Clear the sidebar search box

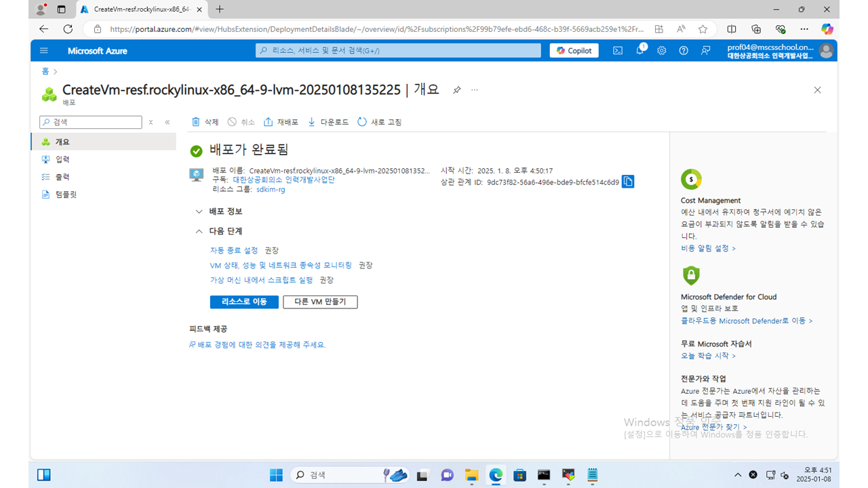[x=151, y=123]
